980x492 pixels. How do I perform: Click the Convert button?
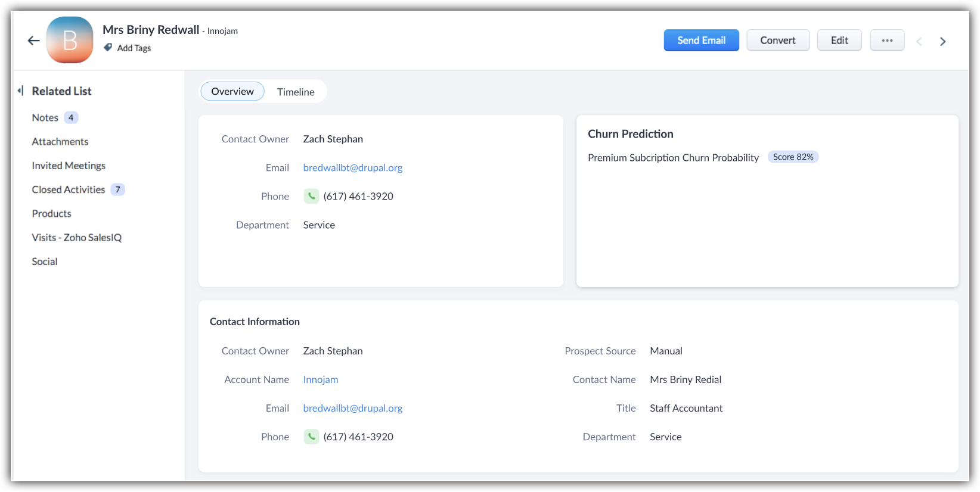point(777,41)
